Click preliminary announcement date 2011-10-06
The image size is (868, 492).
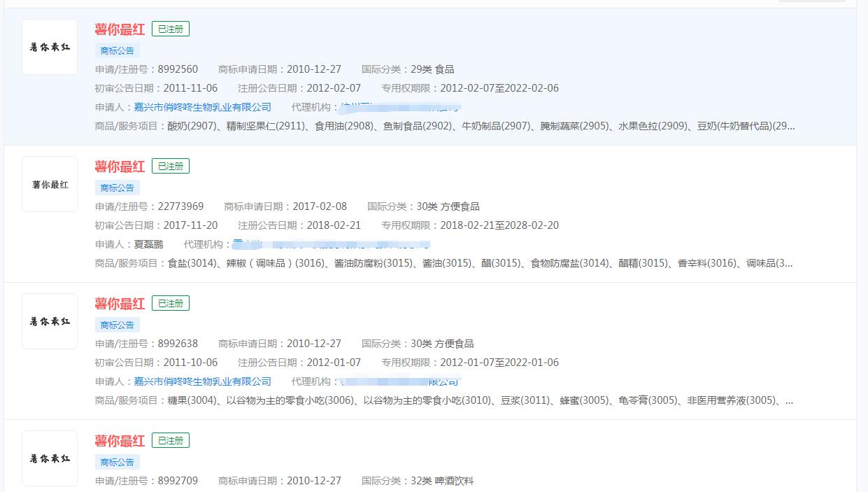pos(190,363)
